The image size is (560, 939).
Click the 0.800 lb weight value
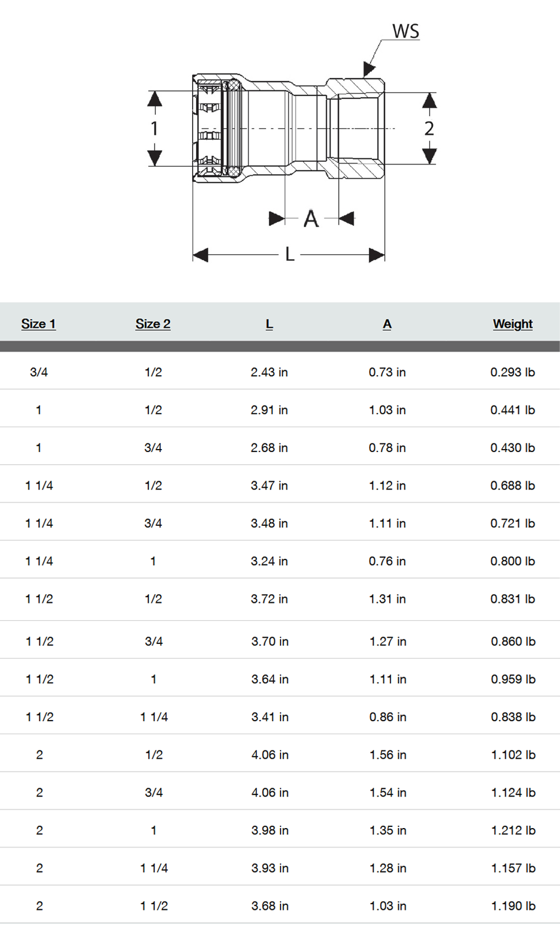pyautogui.click(x=512, y=561)
